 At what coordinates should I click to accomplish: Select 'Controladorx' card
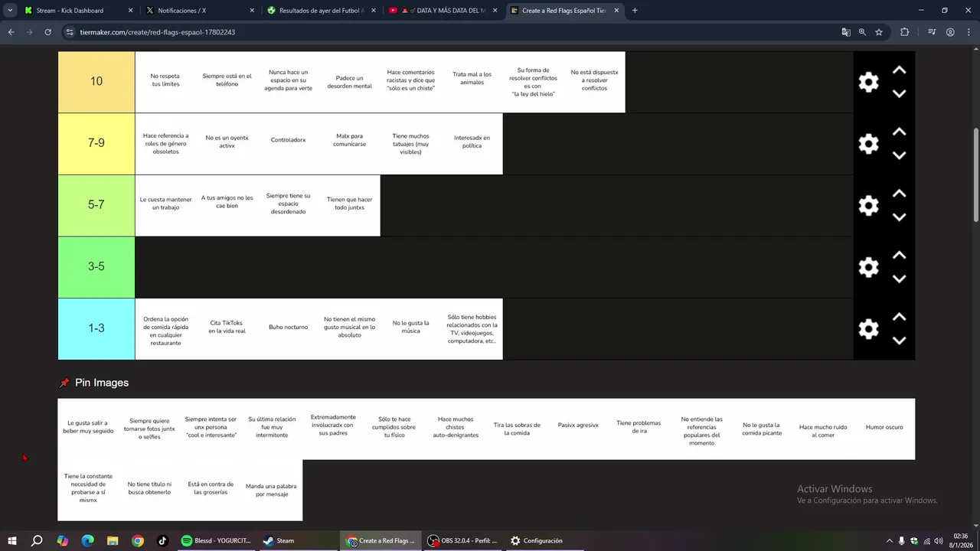[288, 143]
